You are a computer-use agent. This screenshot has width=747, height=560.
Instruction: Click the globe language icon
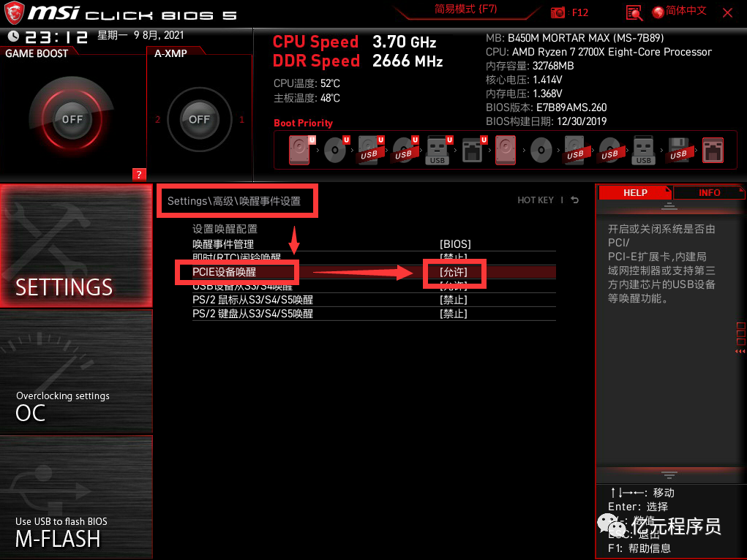pyautogui.click(x=658, y=12)
